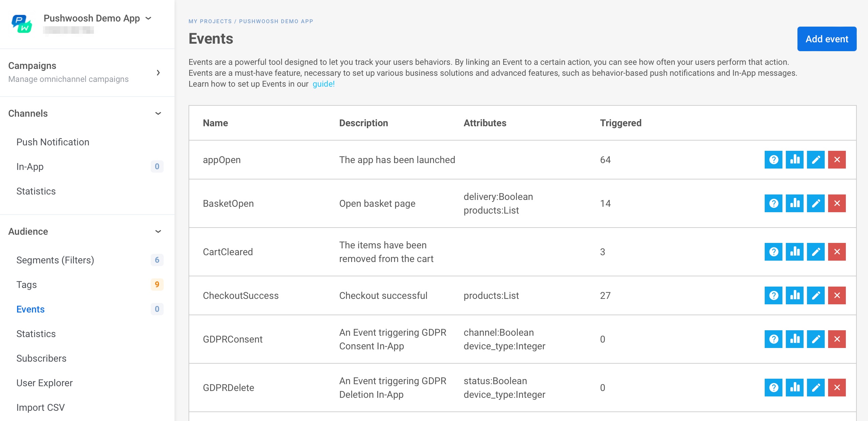This screenshot has height=421, width=868.
Task: Select the In-App channel tab
Action: (x=30, y=166)
